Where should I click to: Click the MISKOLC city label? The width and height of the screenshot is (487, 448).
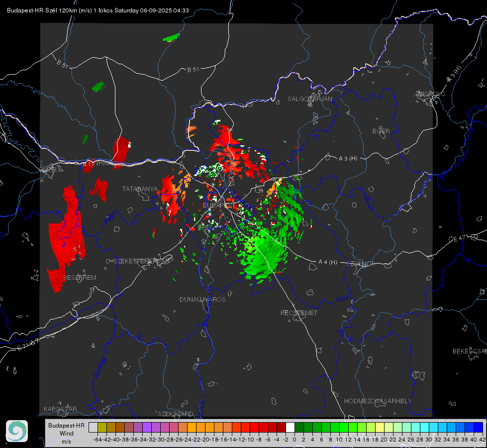point(431,94)
